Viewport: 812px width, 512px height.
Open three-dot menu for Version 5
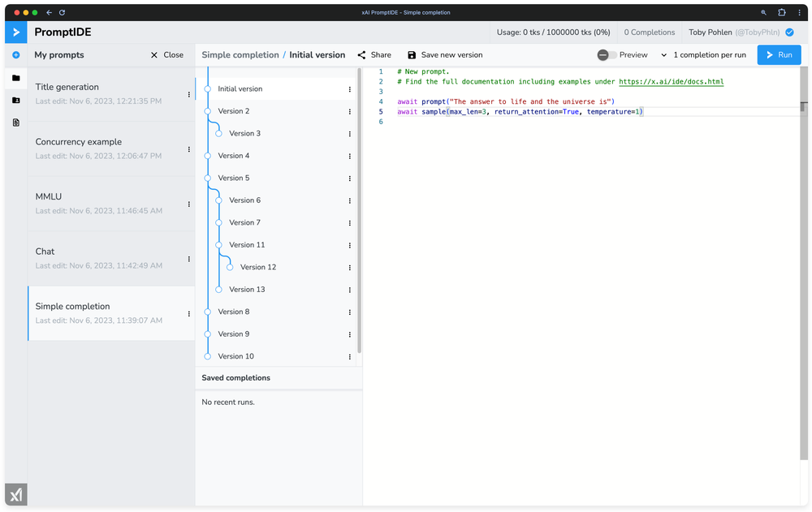click(x=350, y=179)
